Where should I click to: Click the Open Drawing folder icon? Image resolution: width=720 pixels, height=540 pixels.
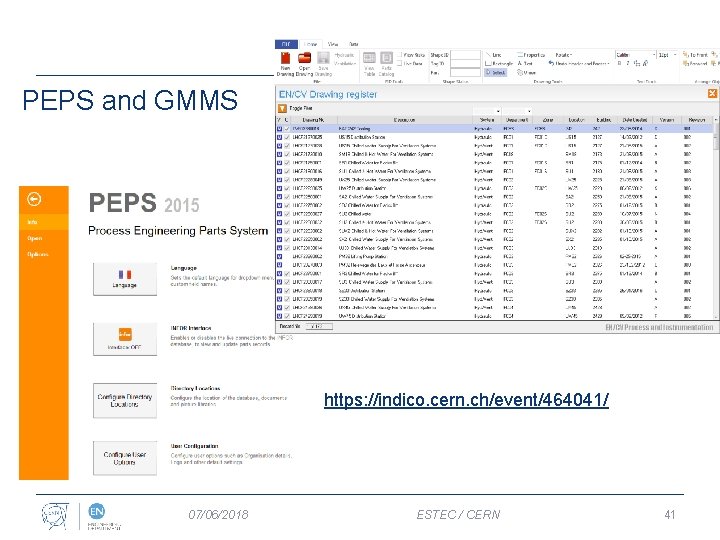[x=304, y=58]
